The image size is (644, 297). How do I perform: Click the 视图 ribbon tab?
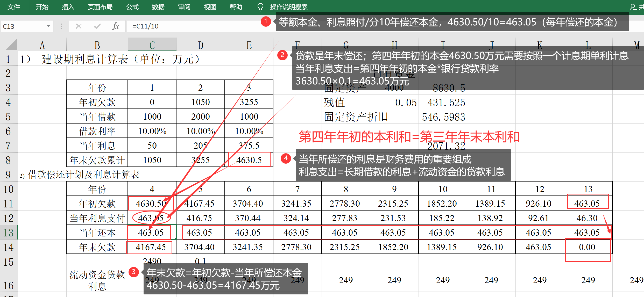(210, 7)
